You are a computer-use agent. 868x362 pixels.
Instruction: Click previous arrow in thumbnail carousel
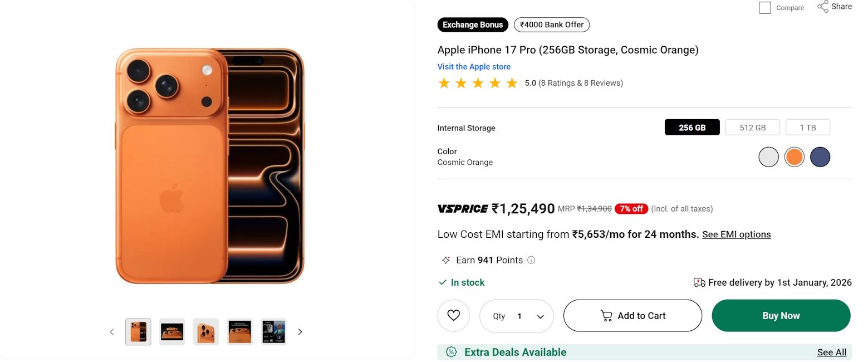[111, 331]
